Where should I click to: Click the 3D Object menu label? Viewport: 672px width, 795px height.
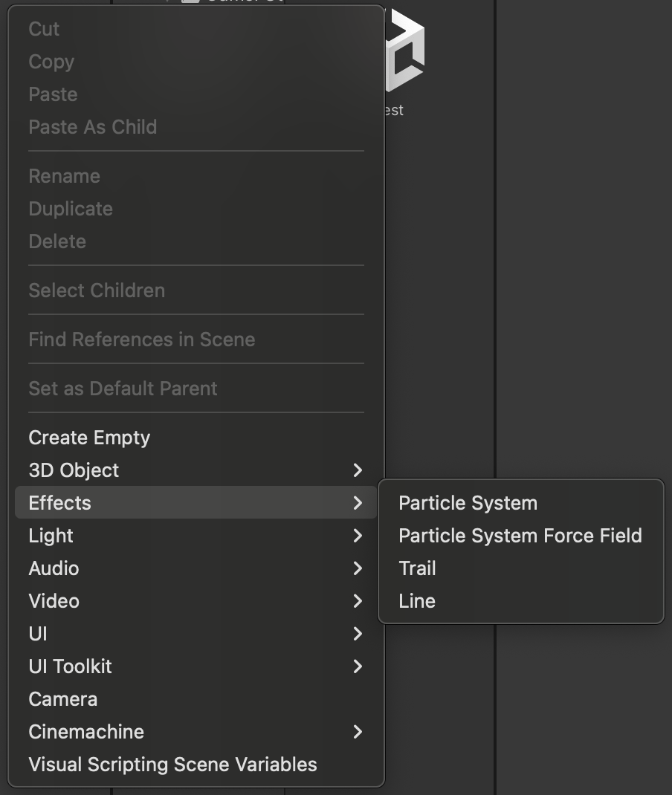pos(74,470)
